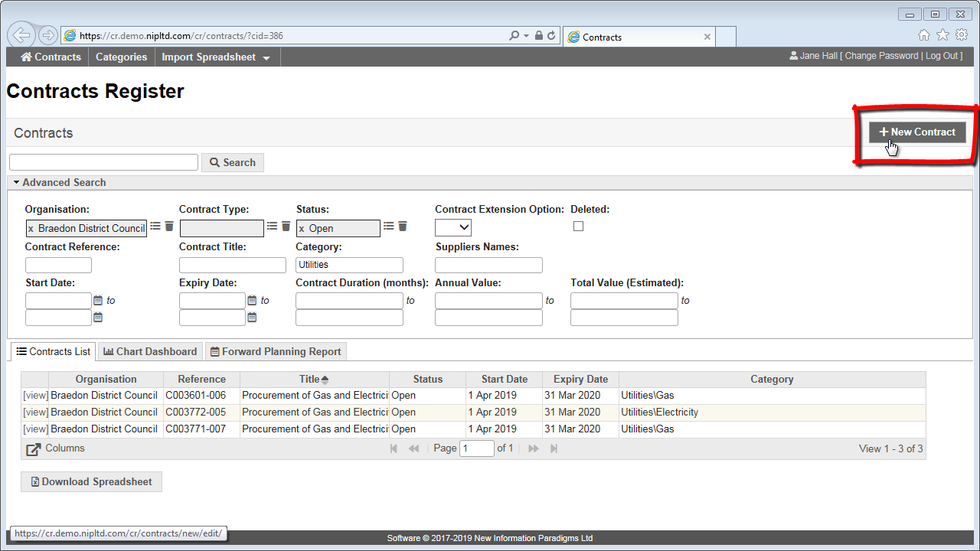Clear Organisation filter with trash icon

[x=169, y=227]
